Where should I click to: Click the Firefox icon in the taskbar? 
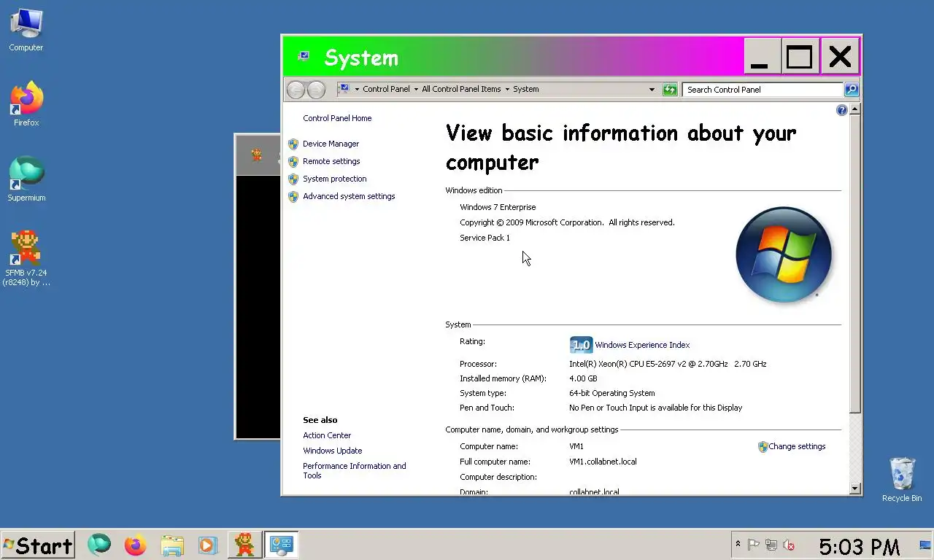coord(135,545)
